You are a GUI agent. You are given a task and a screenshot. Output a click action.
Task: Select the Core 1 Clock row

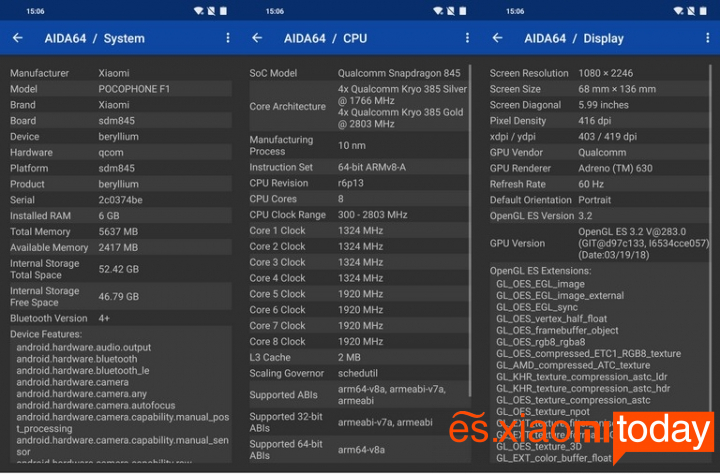359,231
